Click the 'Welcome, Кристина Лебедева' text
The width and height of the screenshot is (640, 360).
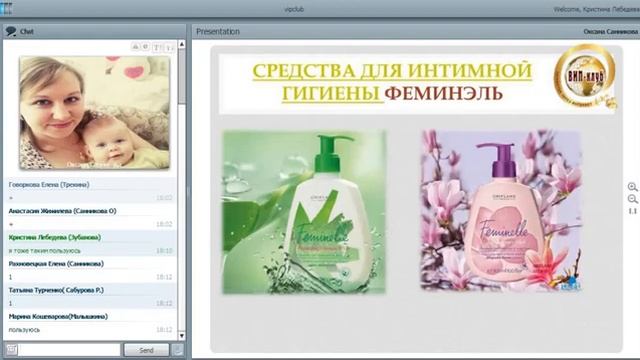tap(597, 9)
